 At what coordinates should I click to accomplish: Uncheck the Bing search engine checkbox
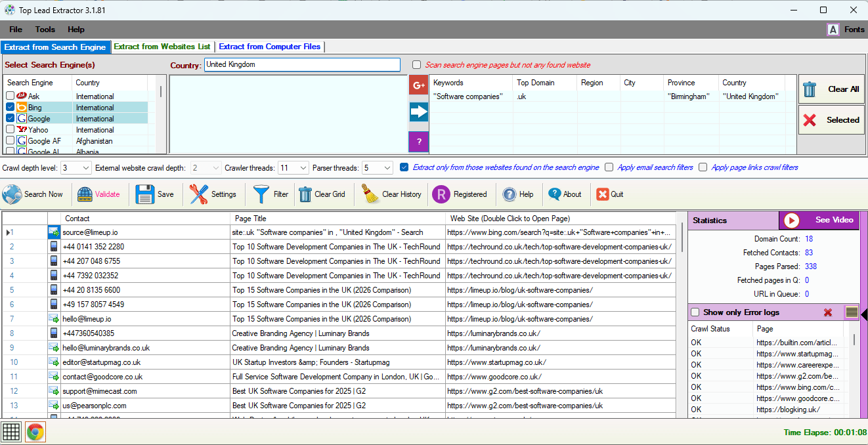point(11,108)
